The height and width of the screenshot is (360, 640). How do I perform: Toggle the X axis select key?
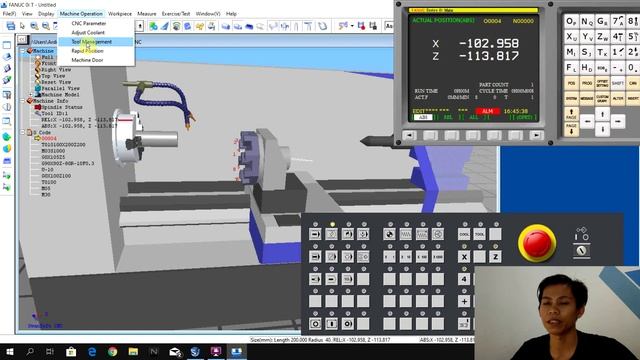pyautogui.click(x=464, y=257)
